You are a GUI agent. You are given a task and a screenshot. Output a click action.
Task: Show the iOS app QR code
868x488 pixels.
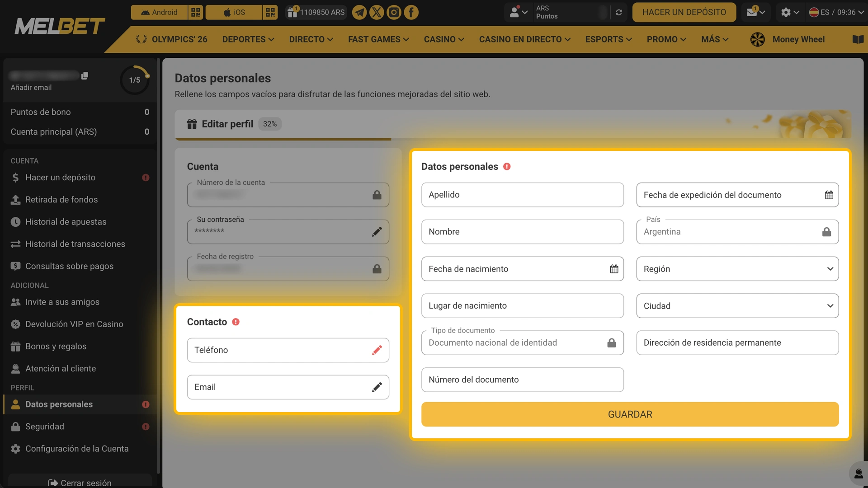pyautogui.click(x=270, y=12)
